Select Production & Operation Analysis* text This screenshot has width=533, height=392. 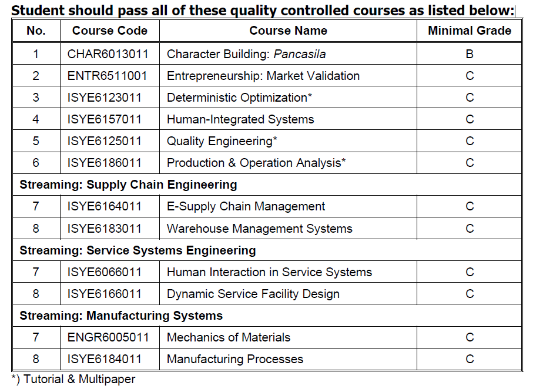tap(256, 163)
